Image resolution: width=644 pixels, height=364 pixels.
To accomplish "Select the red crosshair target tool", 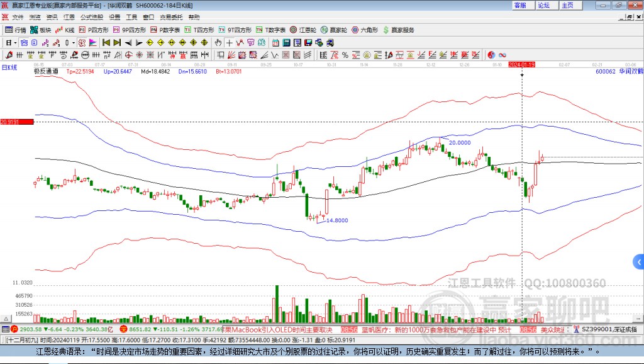I will (128, 55).
